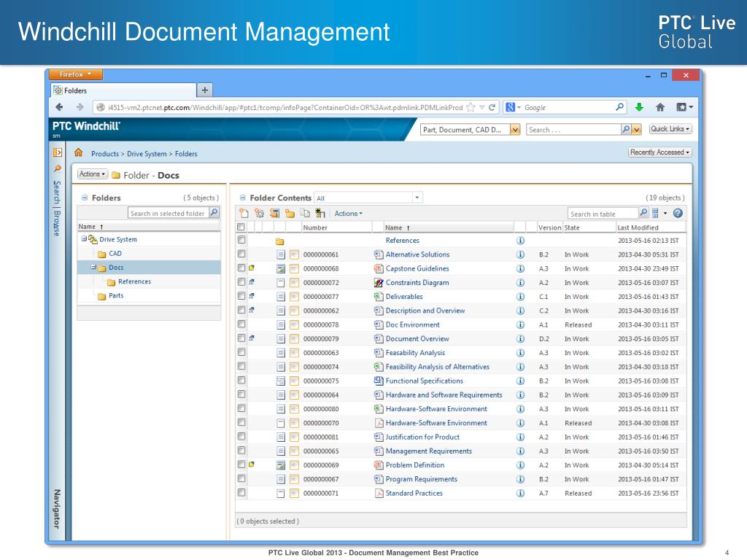Screen dimensions: 747x560
Task: Open the Firefox application menu button
Action: (x=76, y=74)
